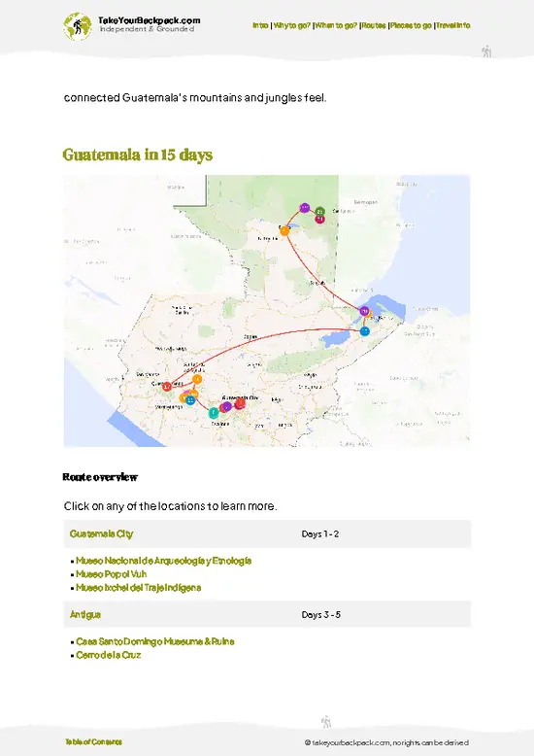This screenshot has width=534, height=756.
Task: Click the 'Guatemala in 15 days' heading
Action: pyautogui.click(x=138, y=155)
